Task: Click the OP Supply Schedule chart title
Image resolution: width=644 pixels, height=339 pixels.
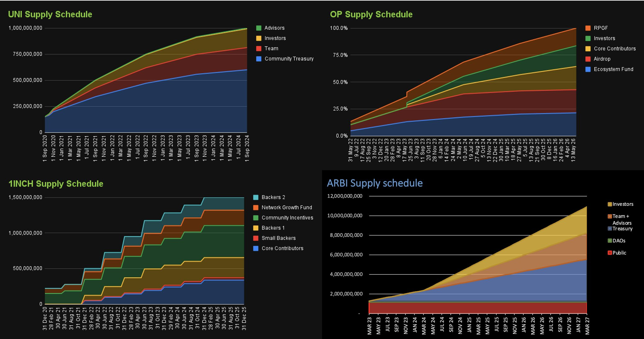Action: [371, 14]
